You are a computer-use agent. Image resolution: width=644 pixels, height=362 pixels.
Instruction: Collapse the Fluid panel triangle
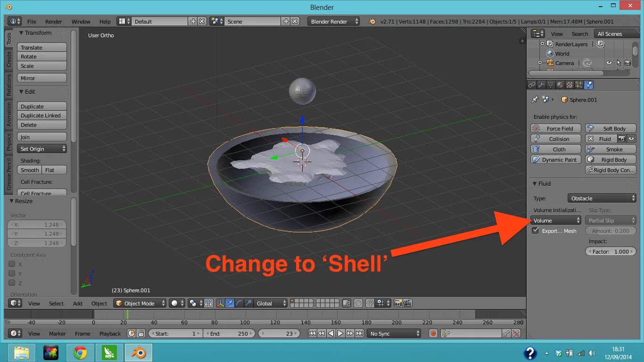pyautogui.click(x=535, y=183)
